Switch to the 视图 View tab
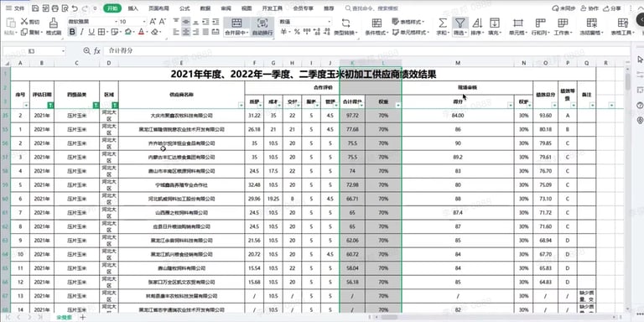Screen dimensions: 644x322 point(247,8)
